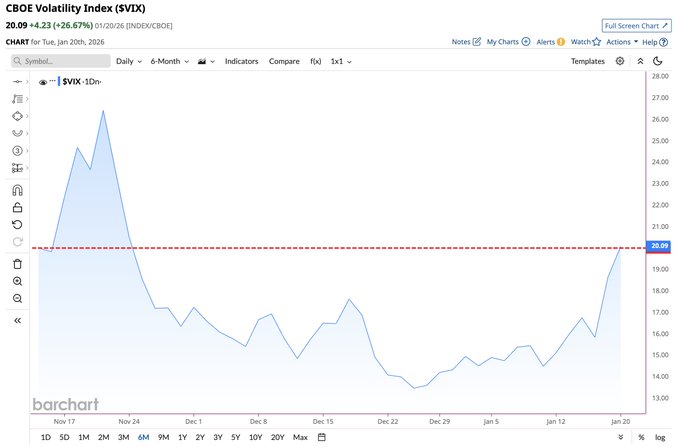The width and height of the screenshot is (679, 447).
Task: Collapse the drawing toolbar with double chevron
Action: [17, 321]
